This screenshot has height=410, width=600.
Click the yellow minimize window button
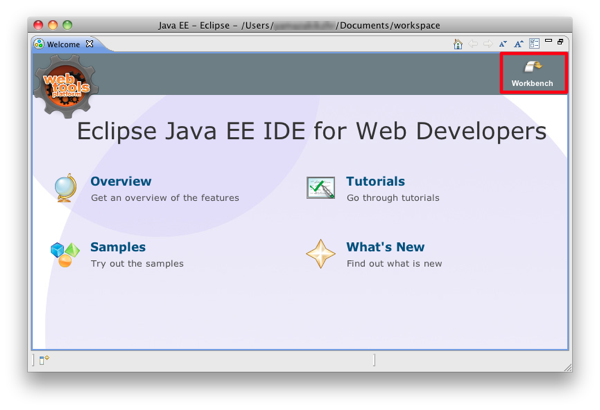53,25
